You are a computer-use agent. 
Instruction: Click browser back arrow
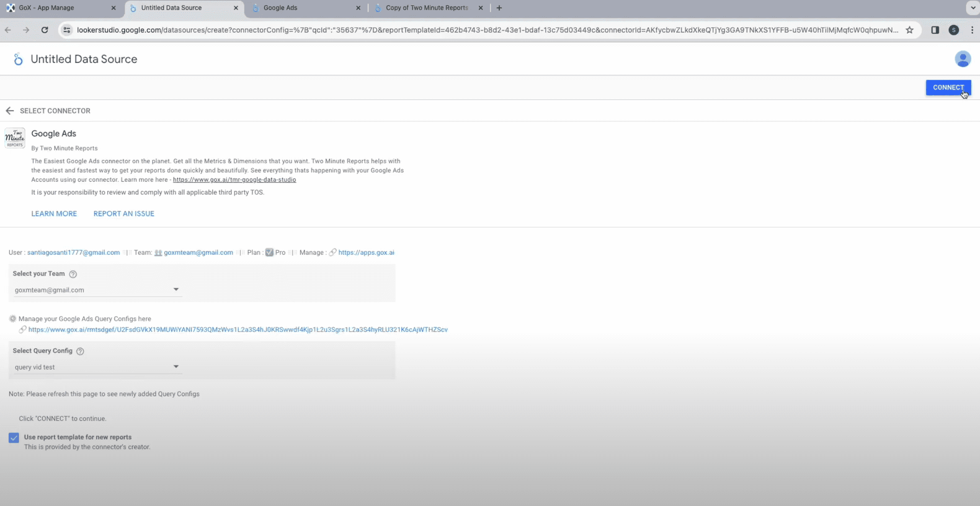point(8,30)
